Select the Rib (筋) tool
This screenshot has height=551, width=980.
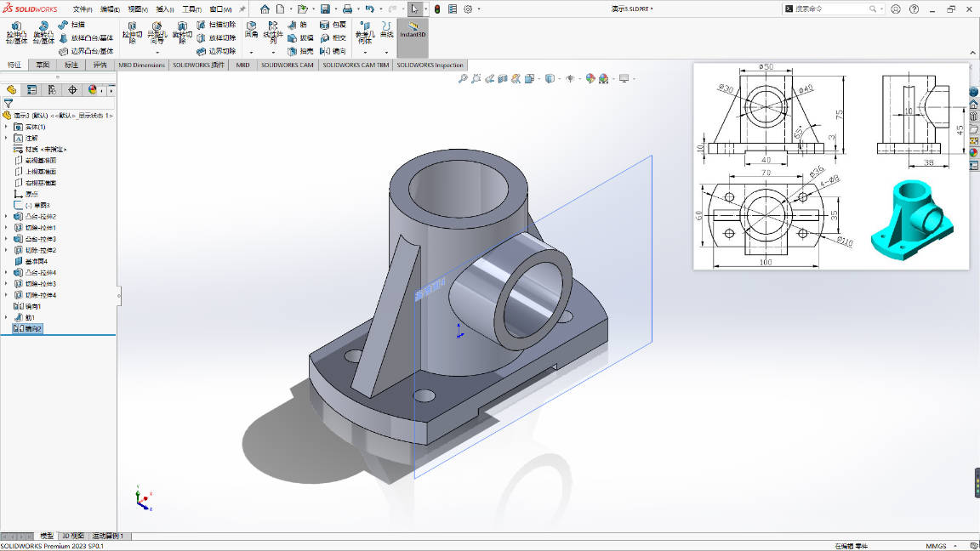coord(297,25)
